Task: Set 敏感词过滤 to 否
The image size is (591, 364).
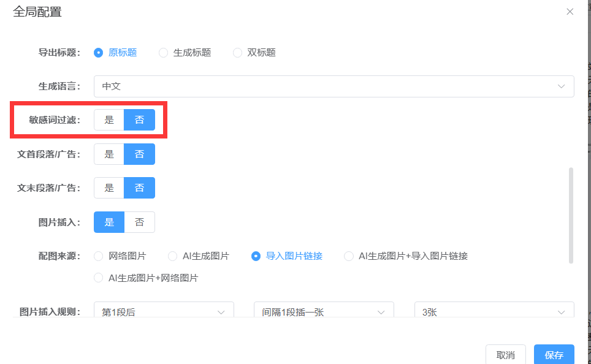Action: (140, 120)
